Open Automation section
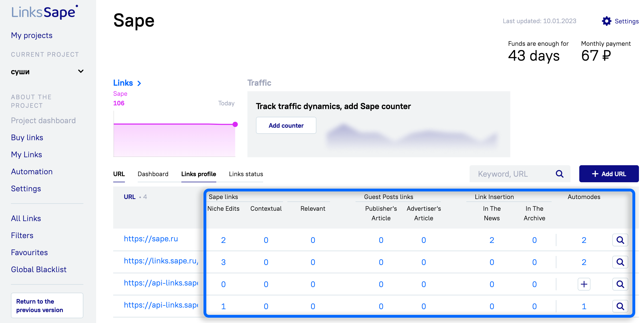This screenshot has width=644, height=323. click(x=32, y=172)
